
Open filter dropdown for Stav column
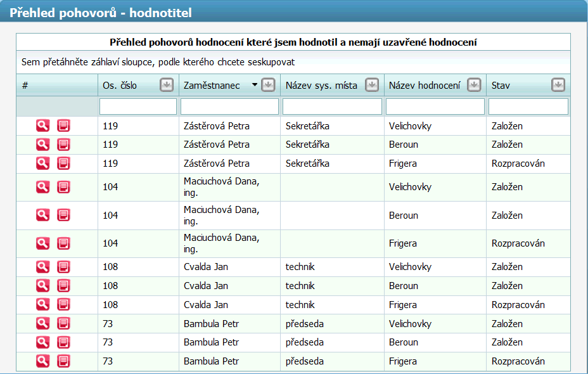pyautogui.click(x=558, y=85)
